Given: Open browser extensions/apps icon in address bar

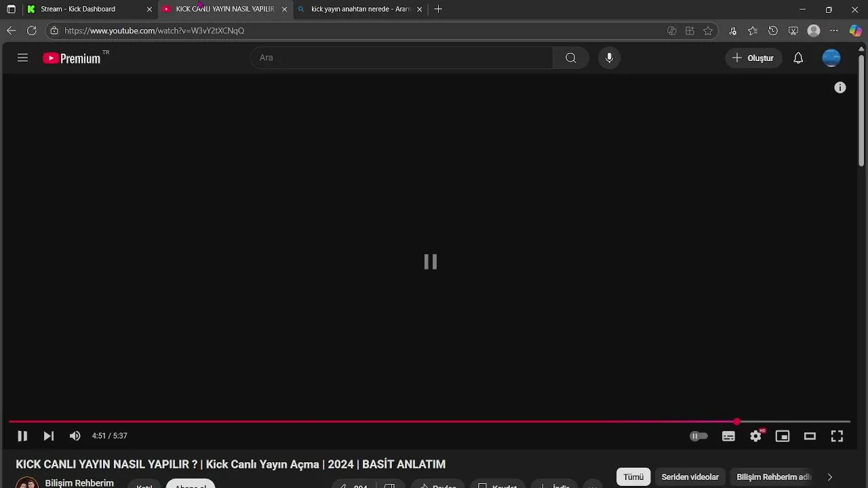Looking at the screenshot, I should pos(690,30).
